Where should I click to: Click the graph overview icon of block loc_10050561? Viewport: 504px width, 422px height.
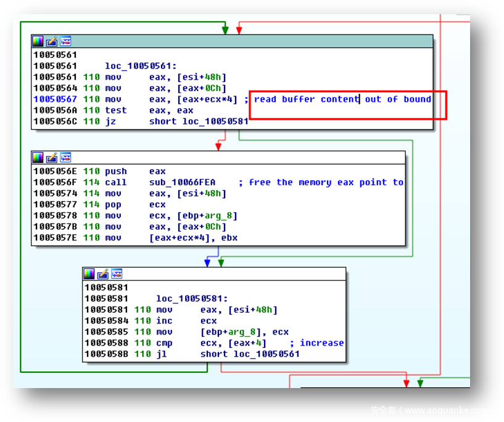(65, 41)
